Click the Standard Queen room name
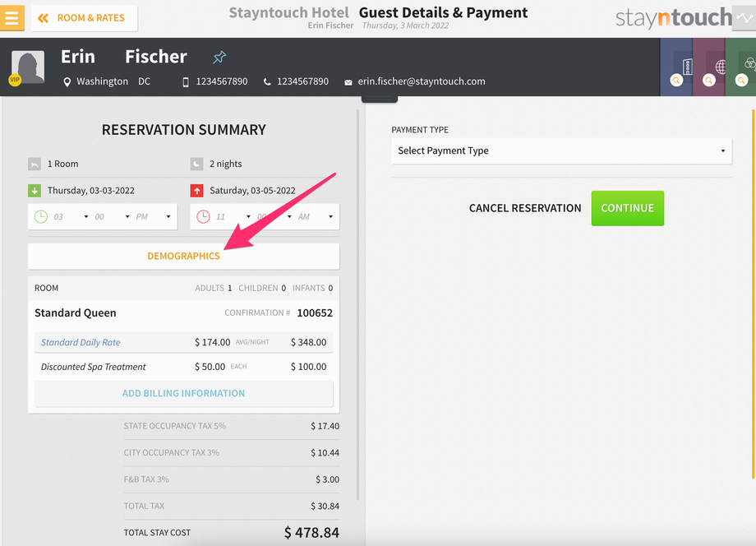 pyautogui.click(x=76, y=313)
